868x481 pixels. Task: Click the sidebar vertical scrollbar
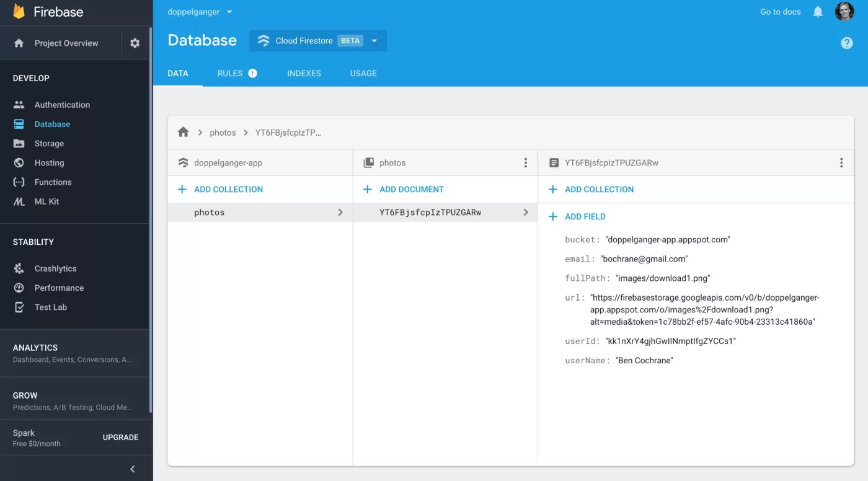pos(151,221)
